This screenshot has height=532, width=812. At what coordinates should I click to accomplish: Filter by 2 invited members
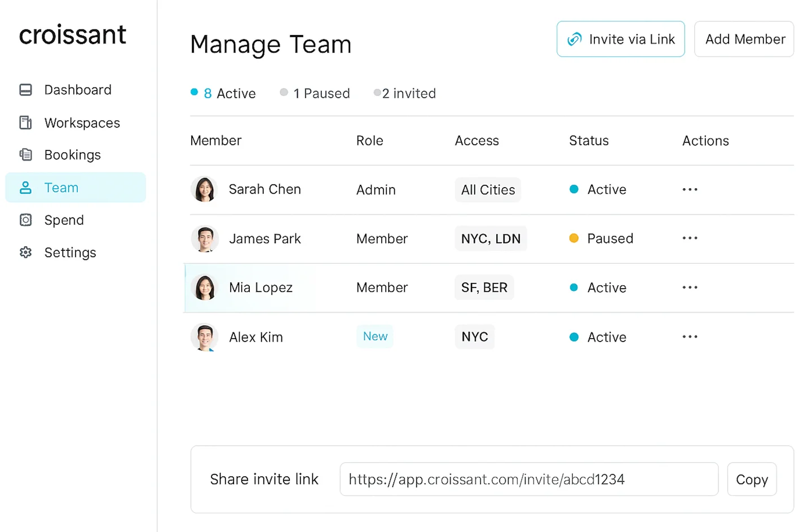click(x=405, y=93)
